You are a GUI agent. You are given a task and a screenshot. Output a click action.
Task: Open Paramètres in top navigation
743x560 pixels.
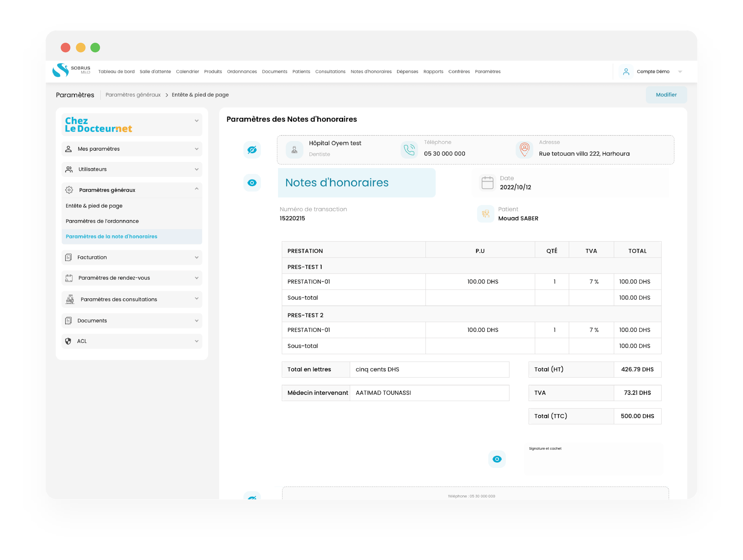click(x=487, y=72)
